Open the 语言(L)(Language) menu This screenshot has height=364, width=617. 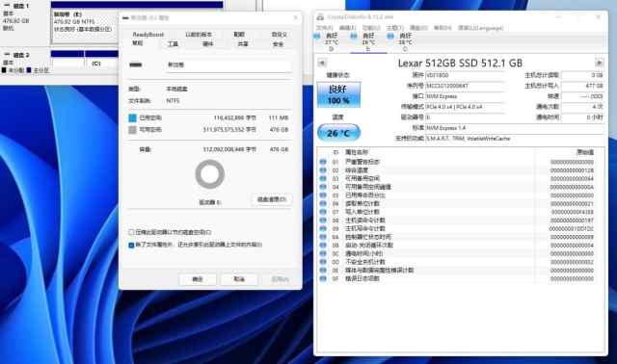tap(481, 28)
